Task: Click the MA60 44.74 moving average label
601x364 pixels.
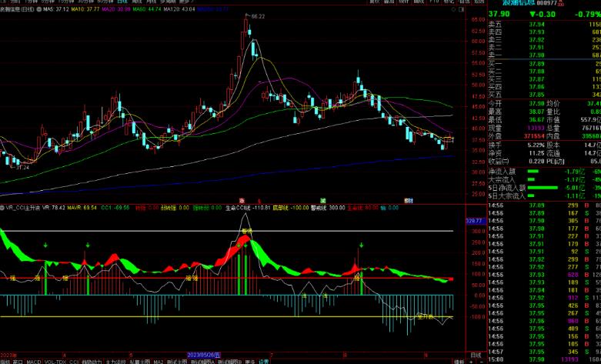Action: click(147, 9)
